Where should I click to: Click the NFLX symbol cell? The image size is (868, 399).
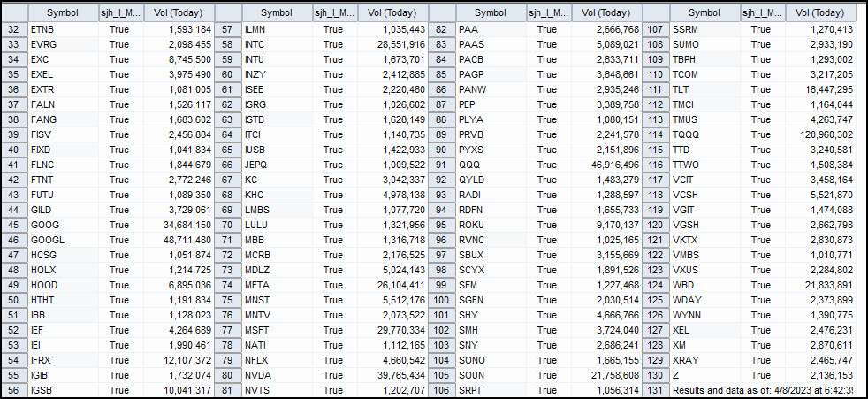pos(277,360)
